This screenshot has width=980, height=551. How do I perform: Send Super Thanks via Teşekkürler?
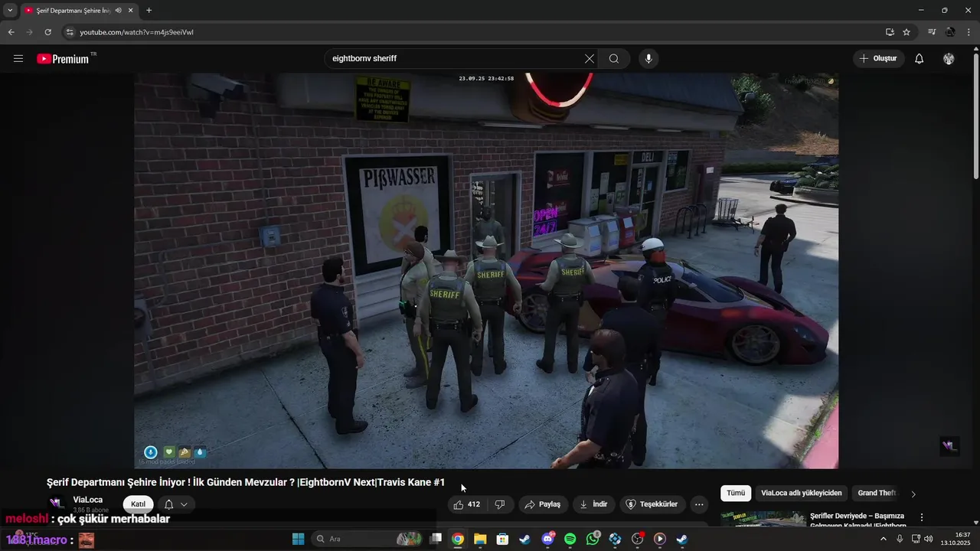(x=652, y=504)
